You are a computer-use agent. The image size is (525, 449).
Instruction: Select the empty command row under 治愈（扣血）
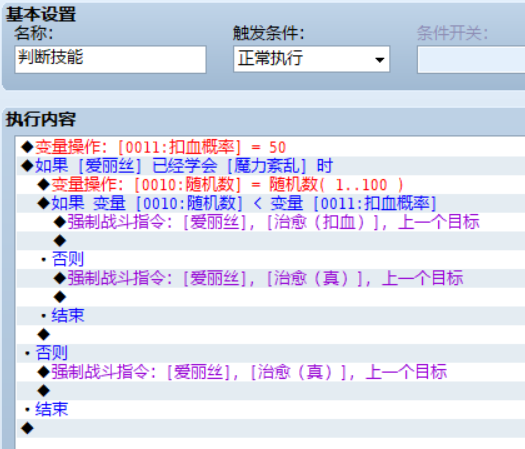[271, 241]
